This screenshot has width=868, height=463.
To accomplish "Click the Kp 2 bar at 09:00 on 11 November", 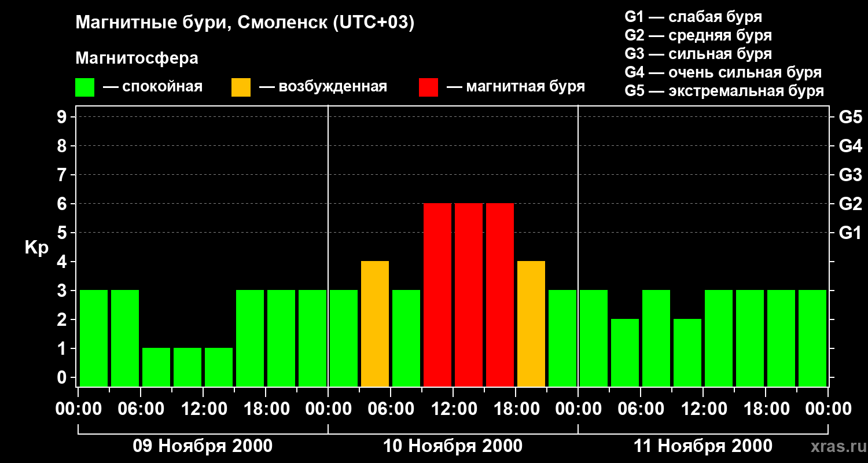I will [x=687, y=353].
